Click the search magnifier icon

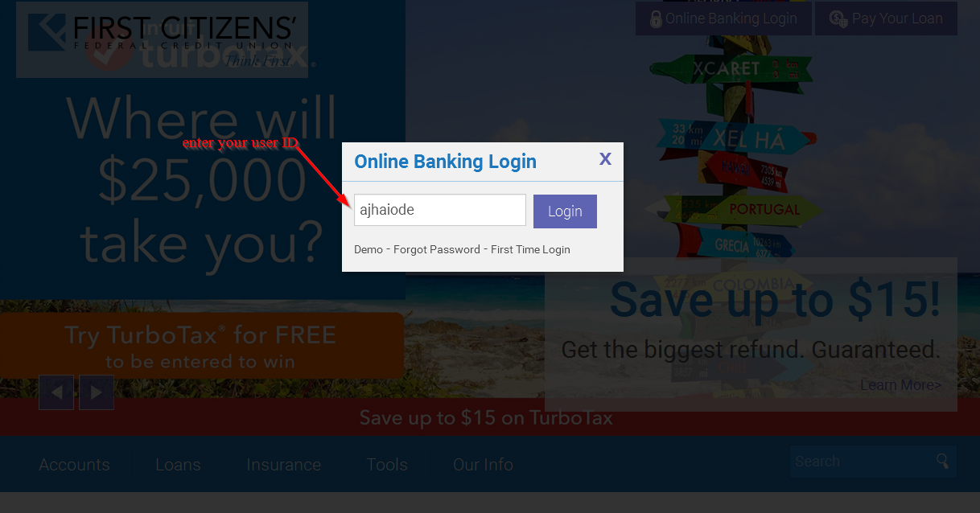(x=942, y=461)
